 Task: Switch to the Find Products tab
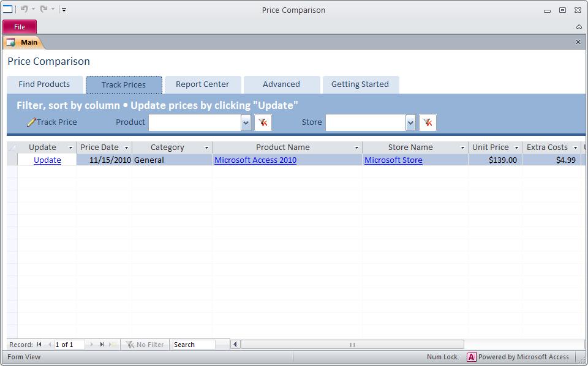[x=45, y=84]
